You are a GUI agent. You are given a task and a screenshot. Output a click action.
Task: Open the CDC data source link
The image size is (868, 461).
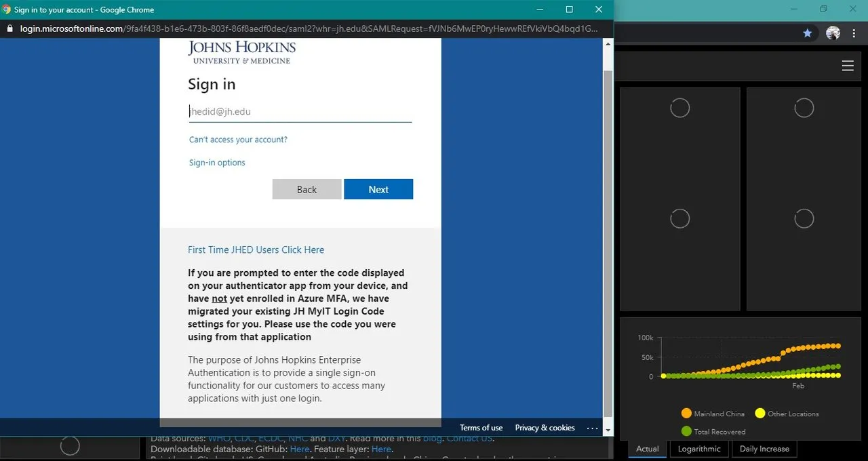click(243, 439)
